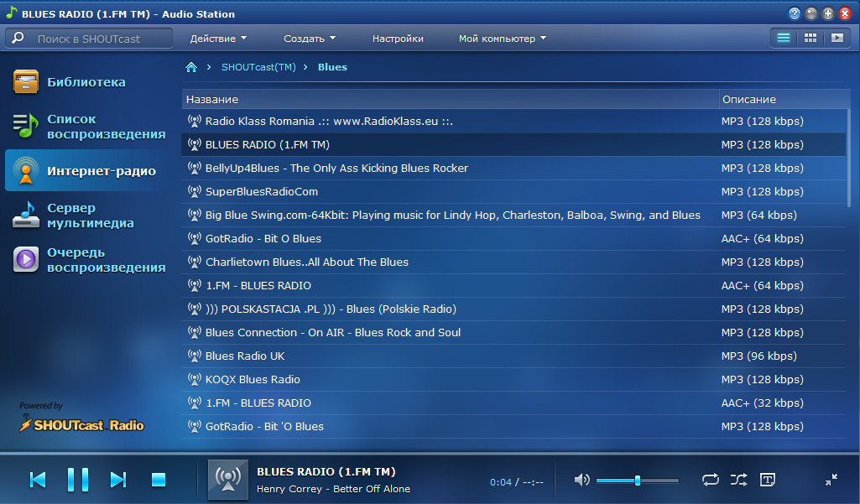
Task: Go to the home breadcrumb icon
Action: [x=191, y=67]
